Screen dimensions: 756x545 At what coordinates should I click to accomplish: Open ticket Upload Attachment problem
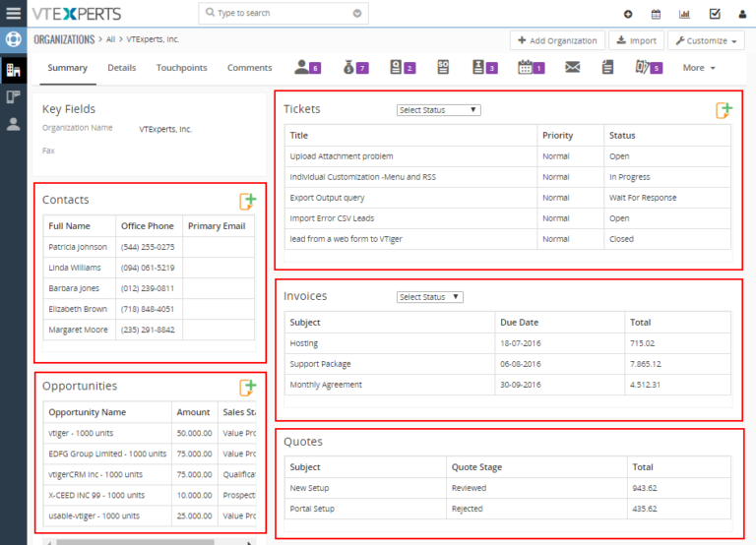click(342, 156)
